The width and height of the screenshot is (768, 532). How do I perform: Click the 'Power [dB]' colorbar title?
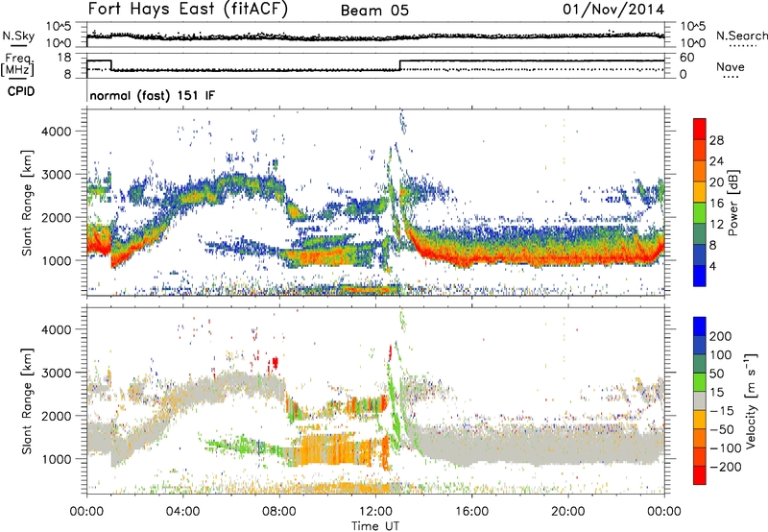(x=732, y=203)
